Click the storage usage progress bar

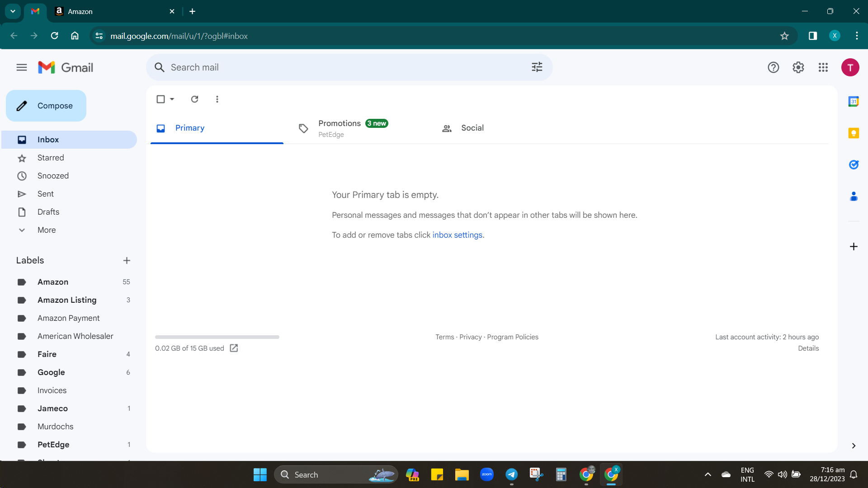[x=217, y=337]
